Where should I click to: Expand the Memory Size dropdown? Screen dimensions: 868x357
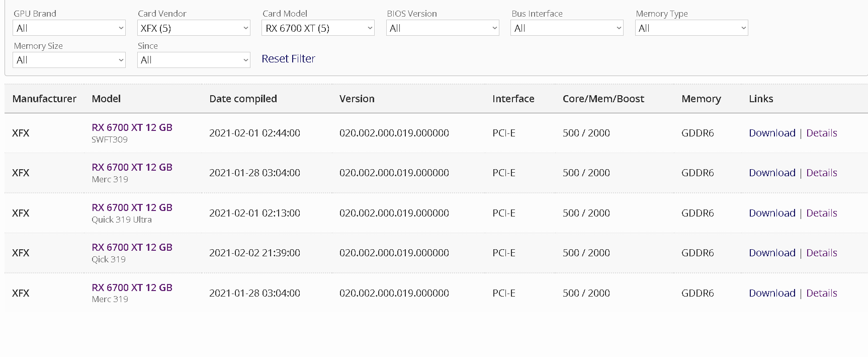[69, 60]
